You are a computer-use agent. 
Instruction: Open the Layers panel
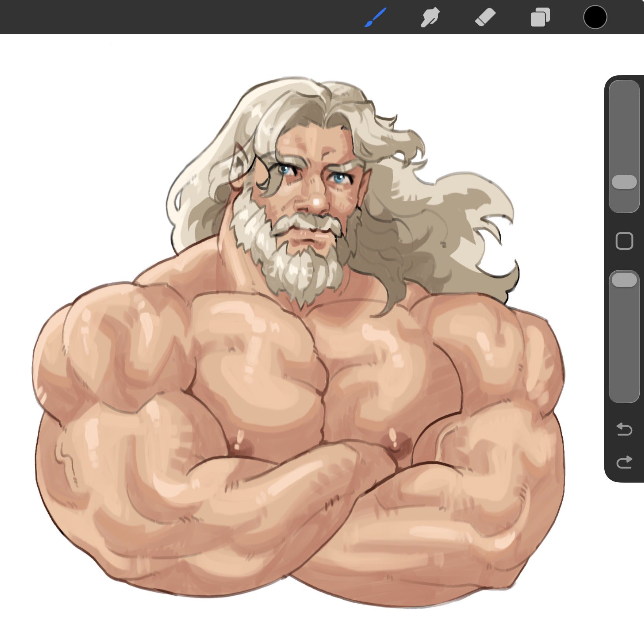point(540,18)
